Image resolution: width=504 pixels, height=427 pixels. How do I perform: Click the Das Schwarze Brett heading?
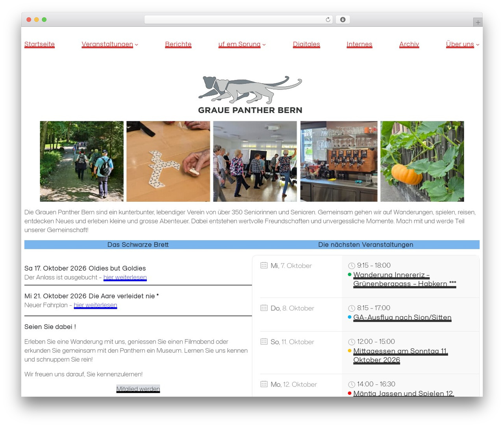138,245
